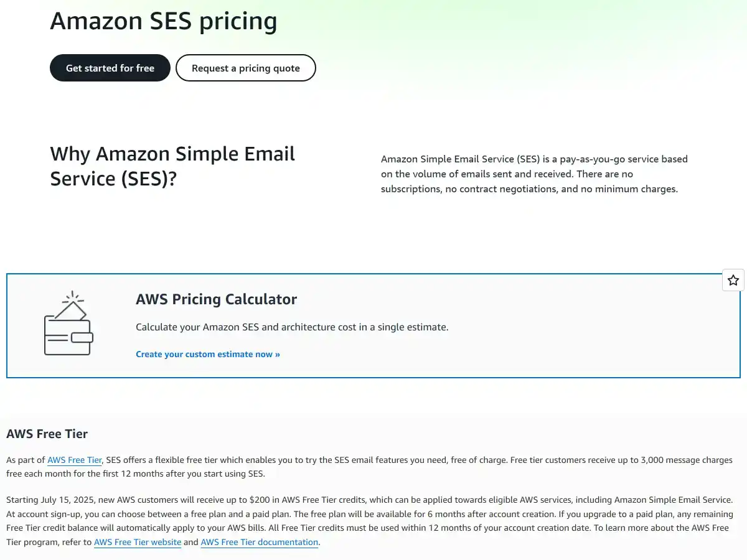747x560 pixels.
Task: Click the wallet icon beside AWS Pricing Calculator
Action: pos(68,324)
